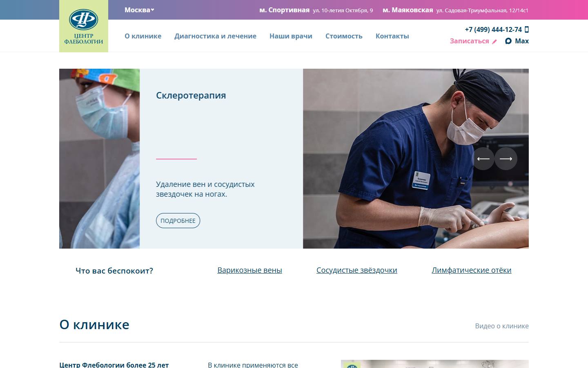Click the ПОДРОБНЕЕ button

pos(178,220)
